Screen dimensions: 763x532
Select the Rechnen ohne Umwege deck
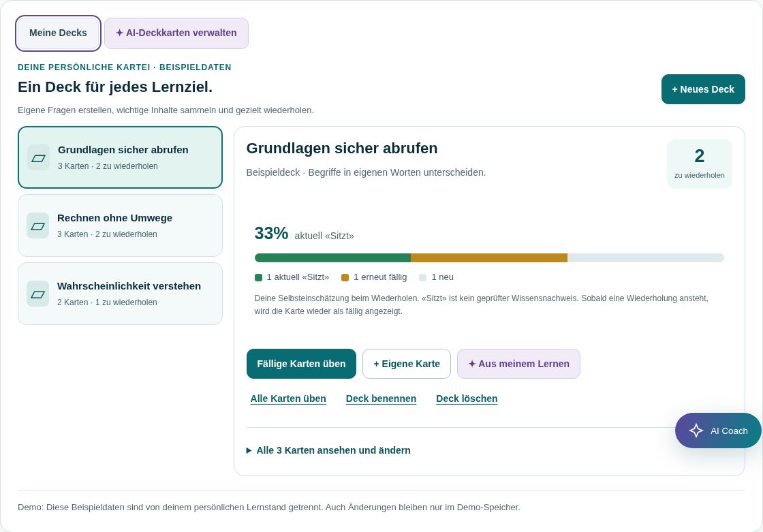point(120,225)
